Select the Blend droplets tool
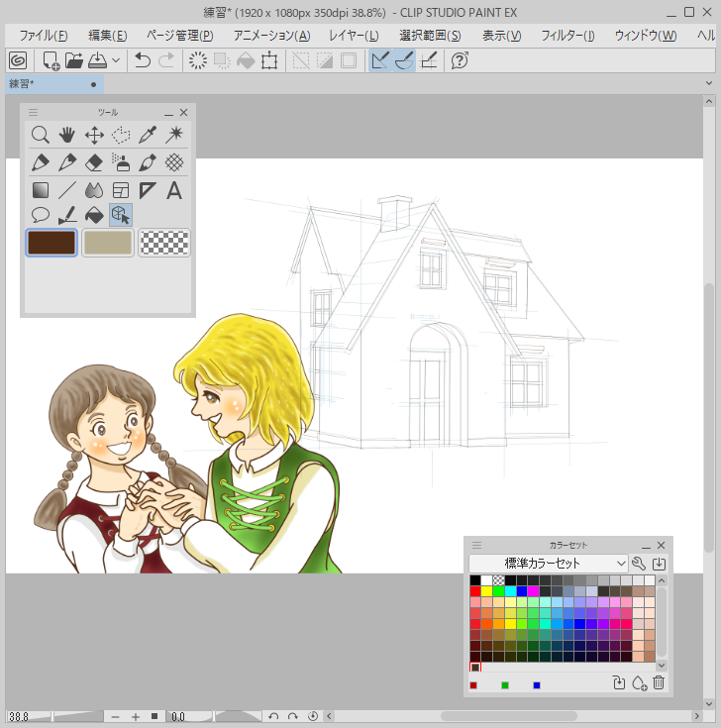The image size is (721, 728). [x=94, y=190]
